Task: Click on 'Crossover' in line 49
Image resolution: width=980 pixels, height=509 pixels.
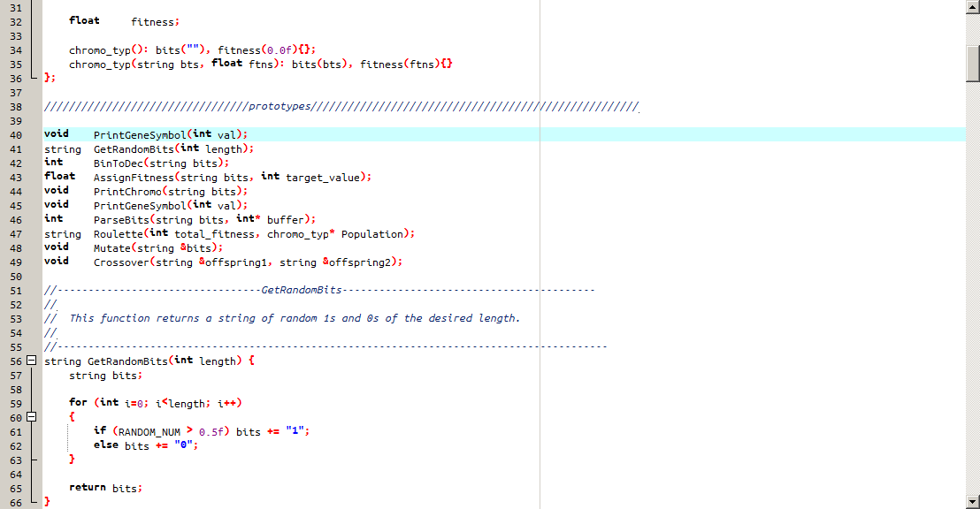Action: [x=121, y=263]
